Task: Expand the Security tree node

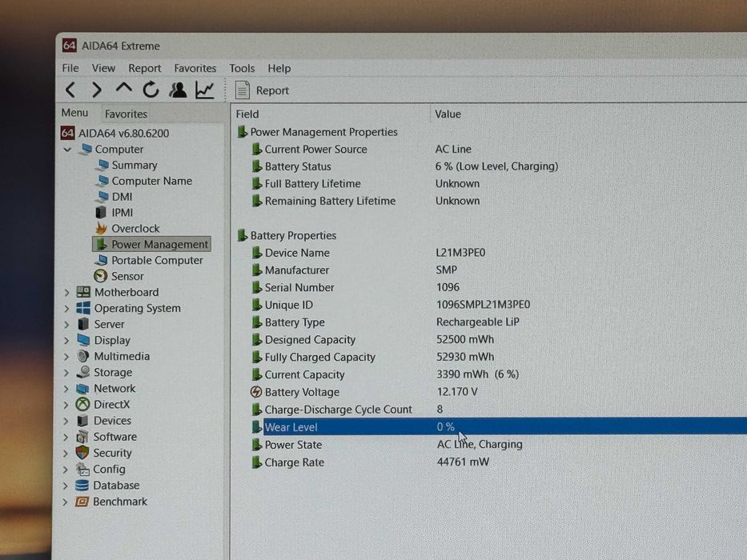Action: (x=66, y=454)
